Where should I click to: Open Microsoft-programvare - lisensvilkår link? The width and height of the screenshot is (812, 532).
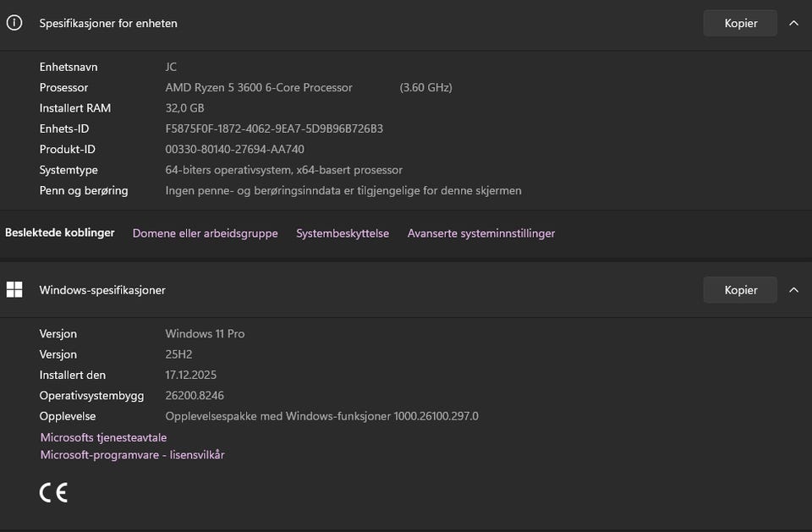click(x=133, y=454)
